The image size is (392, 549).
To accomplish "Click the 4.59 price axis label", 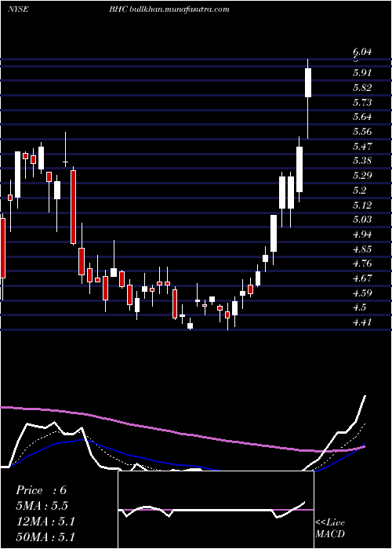I will [362, 293].
